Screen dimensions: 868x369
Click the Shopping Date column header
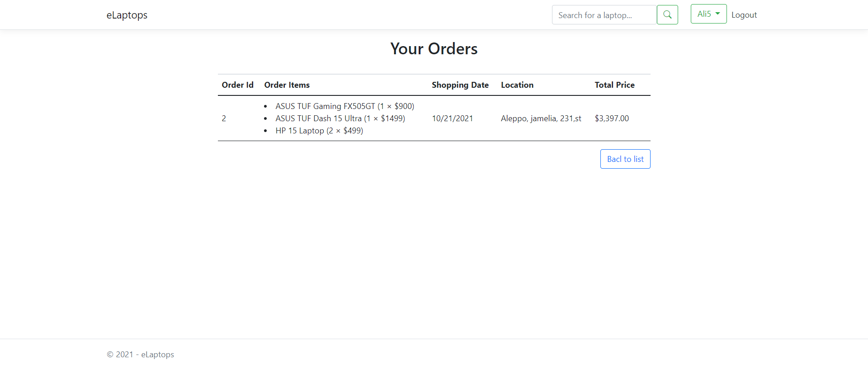tap(460, 85)
